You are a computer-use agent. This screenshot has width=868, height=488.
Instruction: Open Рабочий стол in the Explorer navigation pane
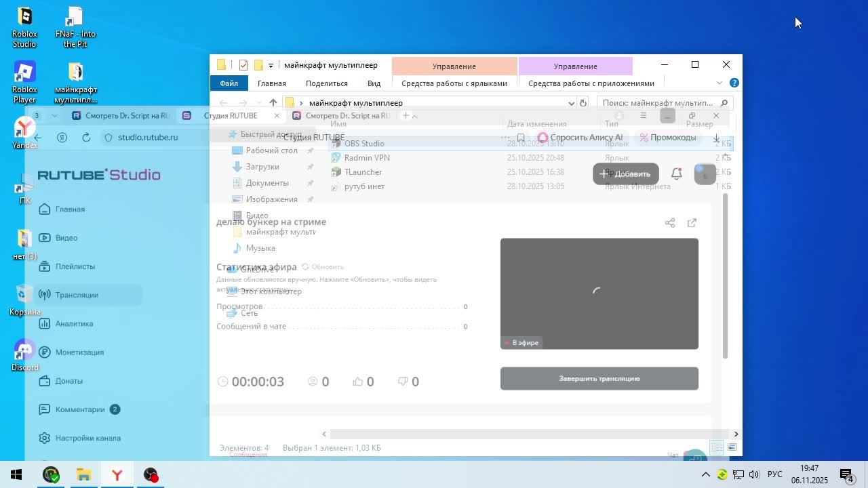coord(271,150)
